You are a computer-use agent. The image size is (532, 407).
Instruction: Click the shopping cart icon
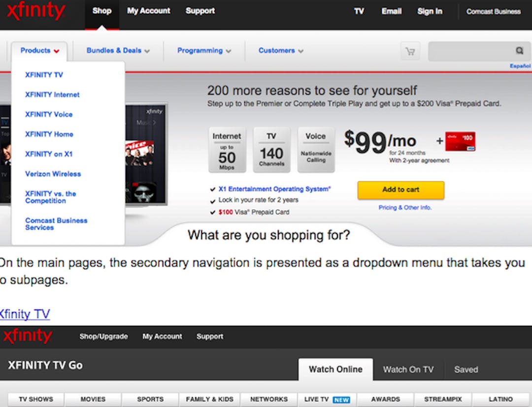point(410,51)
